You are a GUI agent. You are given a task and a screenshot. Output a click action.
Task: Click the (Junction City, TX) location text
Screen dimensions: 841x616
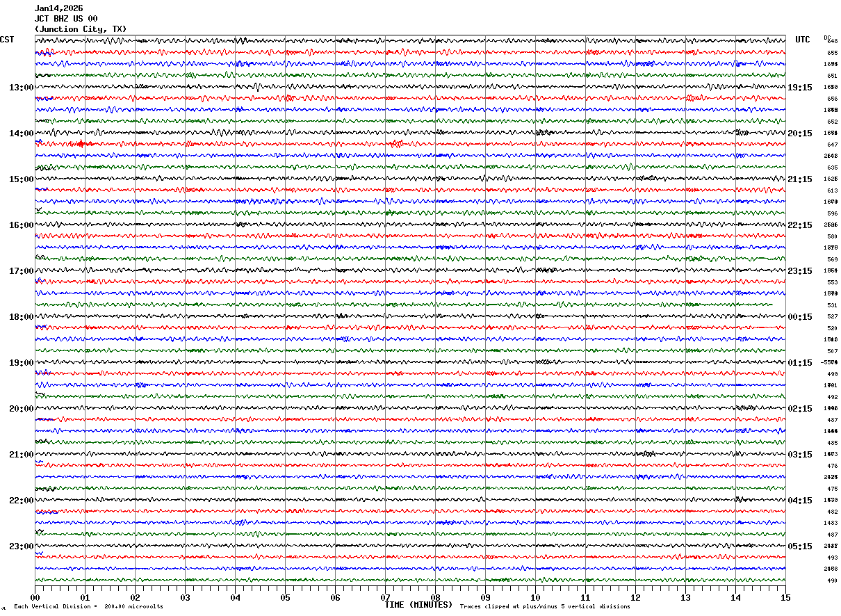[81, 29]
